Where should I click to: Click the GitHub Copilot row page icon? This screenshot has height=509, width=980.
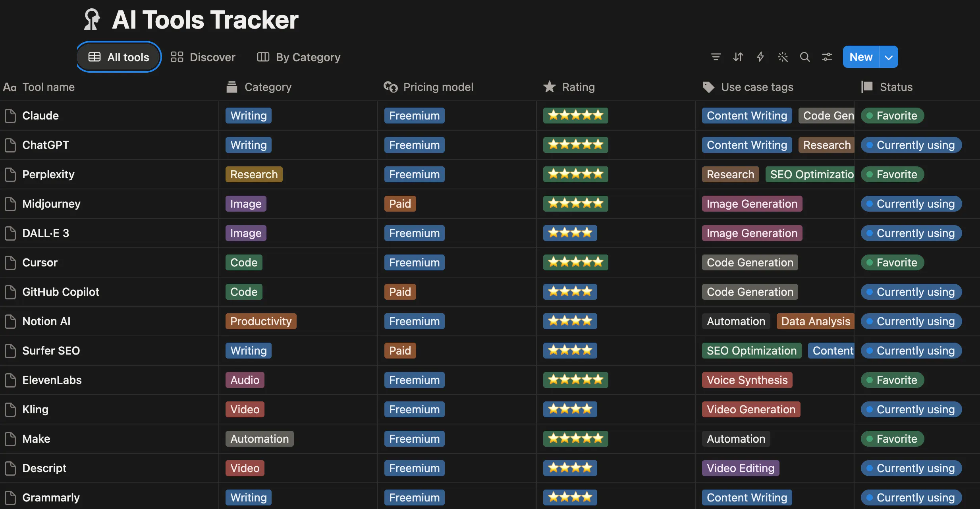coord(10,292)
